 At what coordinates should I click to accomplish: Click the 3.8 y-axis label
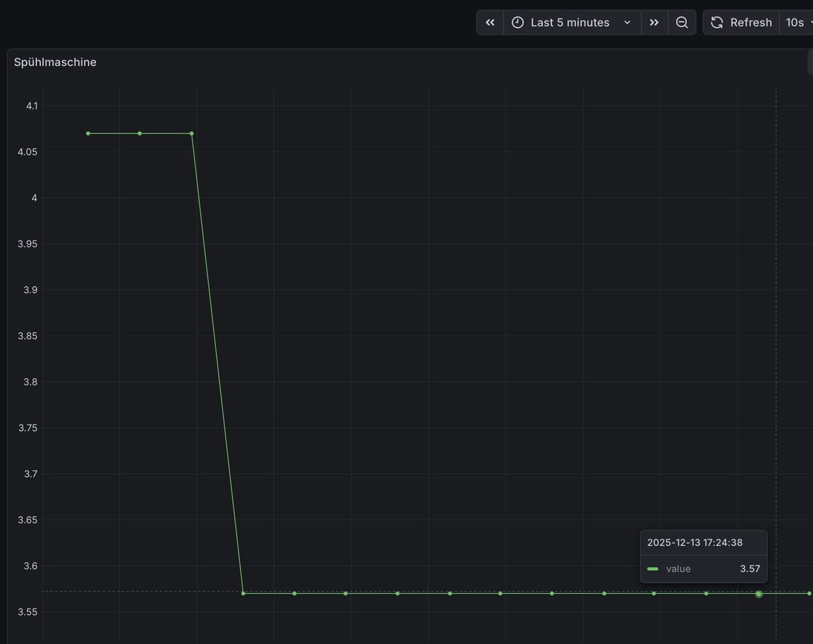pos(31,382)
